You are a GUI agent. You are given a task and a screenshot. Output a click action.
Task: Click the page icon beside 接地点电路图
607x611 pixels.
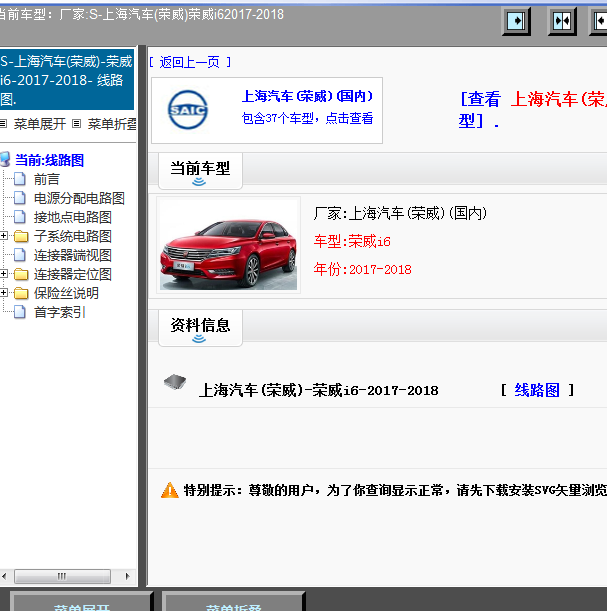point(20,217)
